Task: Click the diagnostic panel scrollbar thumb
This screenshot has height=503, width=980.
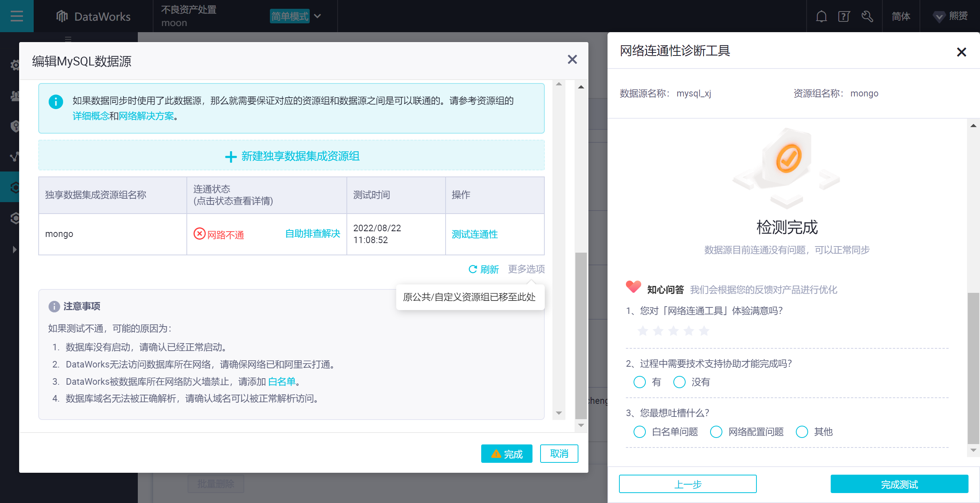Action: (973, 368)
